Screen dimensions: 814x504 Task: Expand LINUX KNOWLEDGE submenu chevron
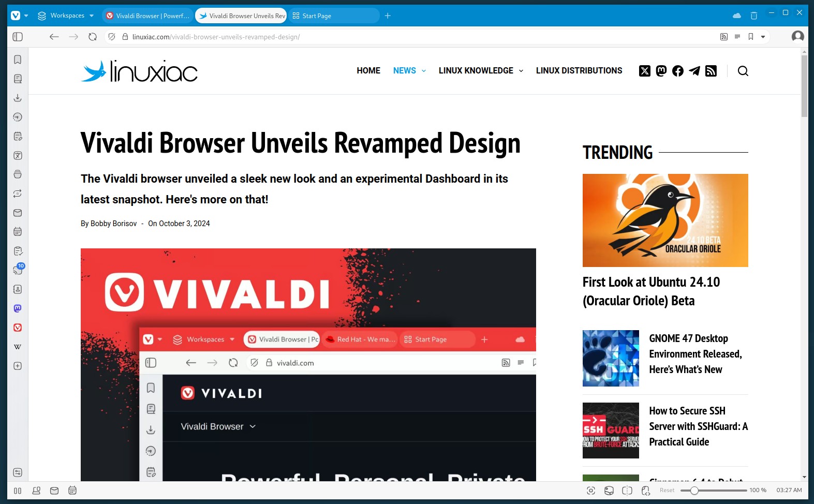[x=521, y=71]
